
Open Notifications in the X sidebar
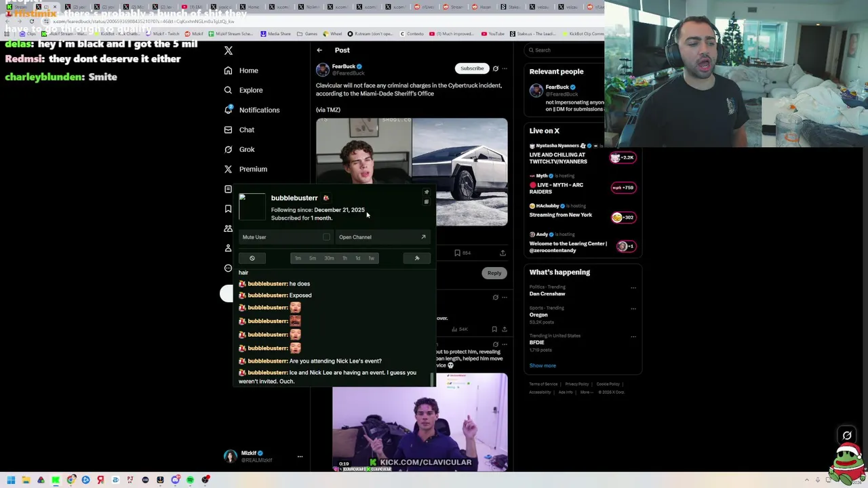[259, 110]
